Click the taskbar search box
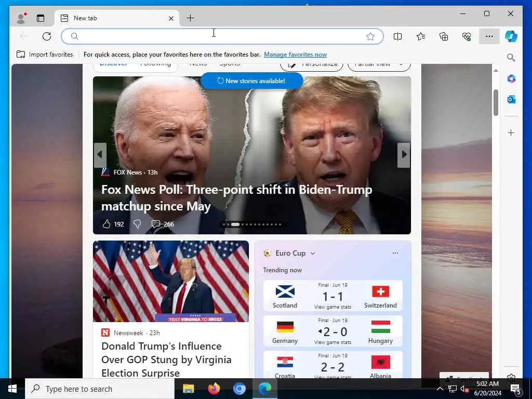532x399 pixels. tap(100, 389)
